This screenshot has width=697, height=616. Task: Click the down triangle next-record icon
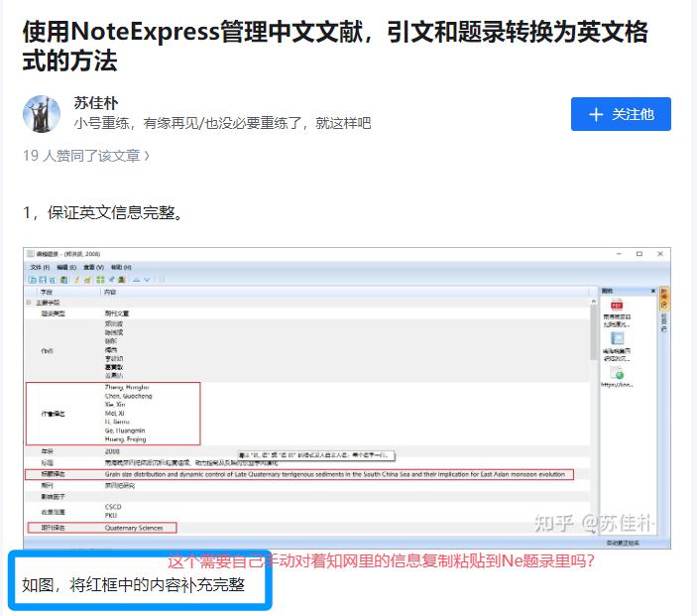point(147,280)
